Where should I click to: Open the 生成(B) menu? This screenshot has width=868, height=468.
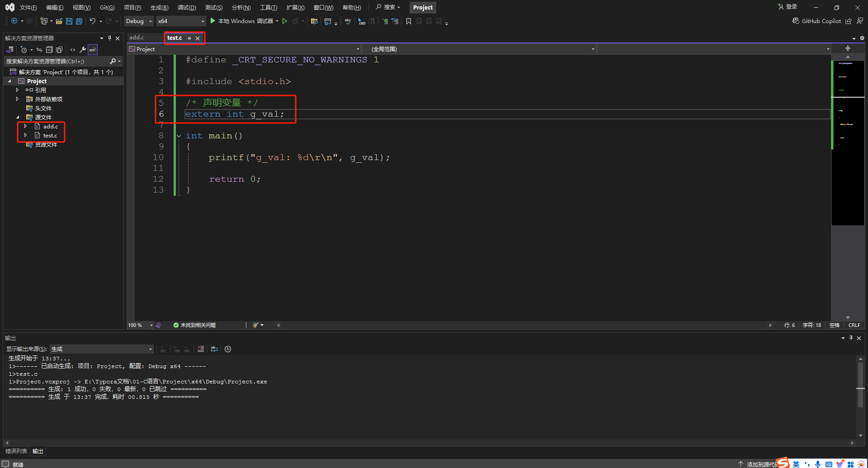(x=159, y=7)
